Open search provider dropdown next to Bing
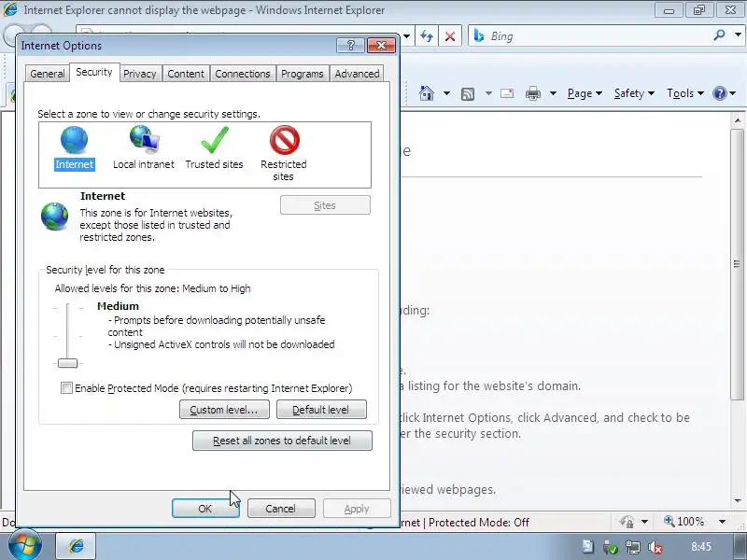 [738, 35]
